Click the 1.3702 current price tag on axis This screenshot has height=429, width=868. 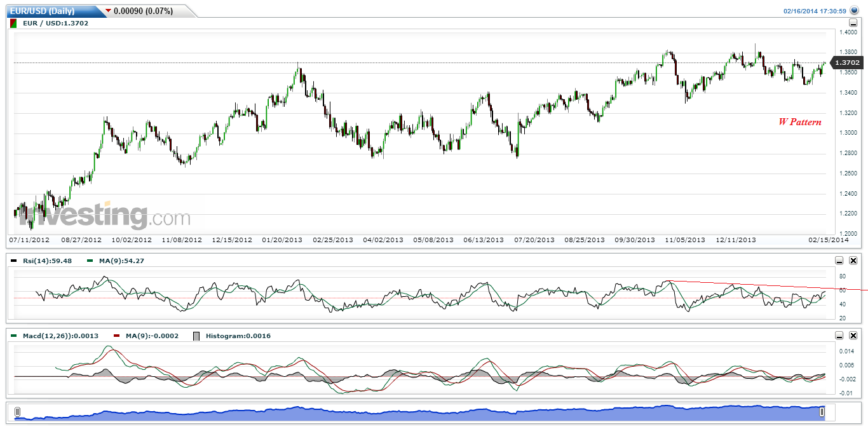pos(847,63)
